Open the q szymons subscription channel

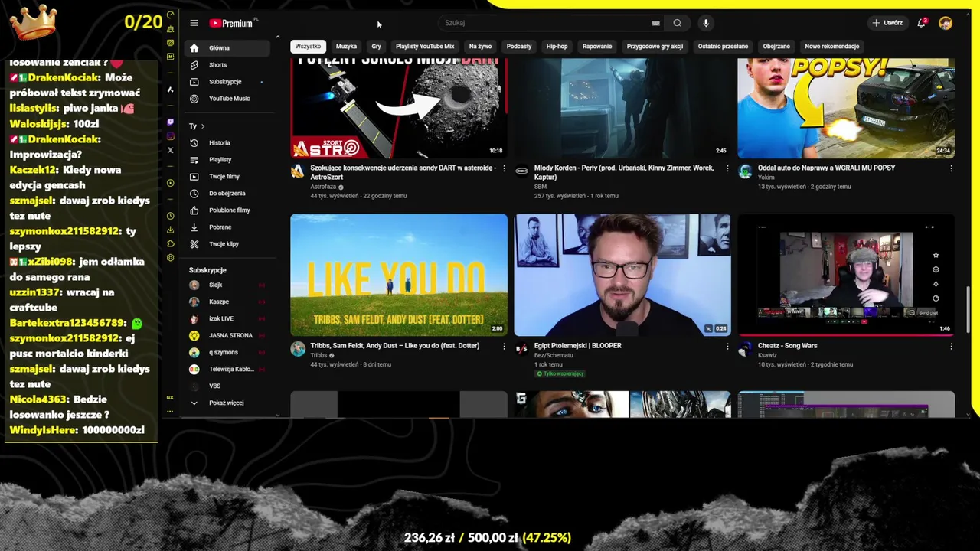227,352
